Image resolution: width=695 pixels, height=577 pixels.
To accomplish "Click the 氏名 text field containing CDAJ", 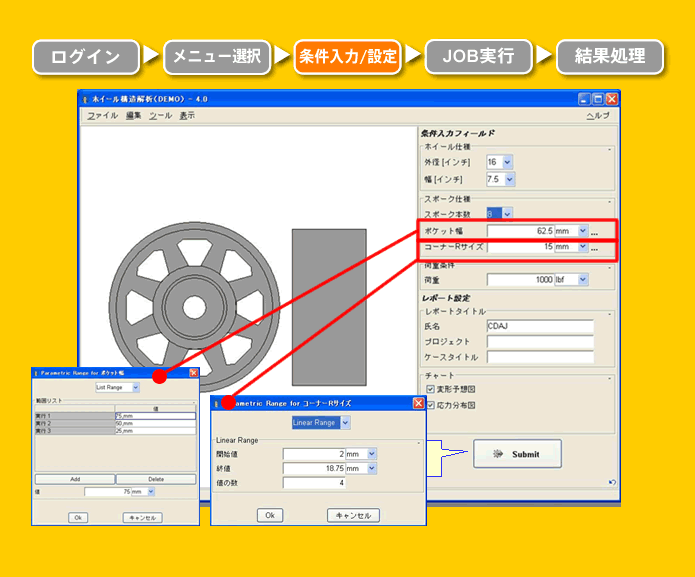I will [x=539, y=326].
